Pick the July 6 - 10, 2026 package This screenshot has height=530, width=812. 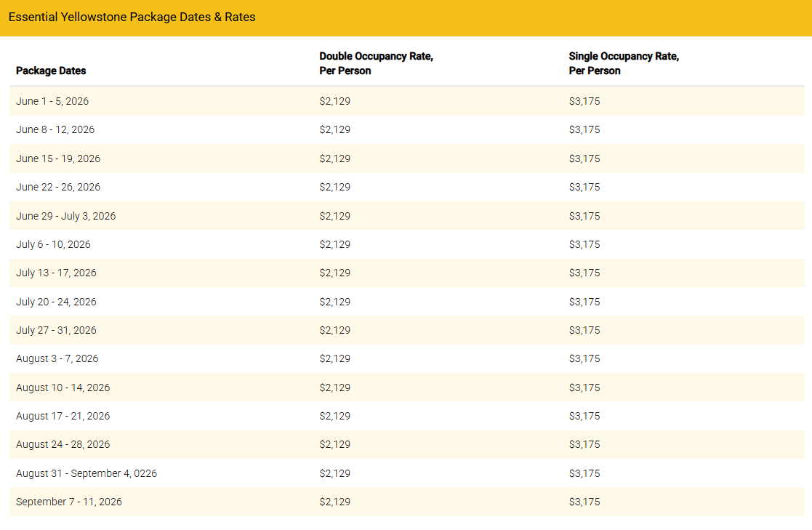[53, 244]
